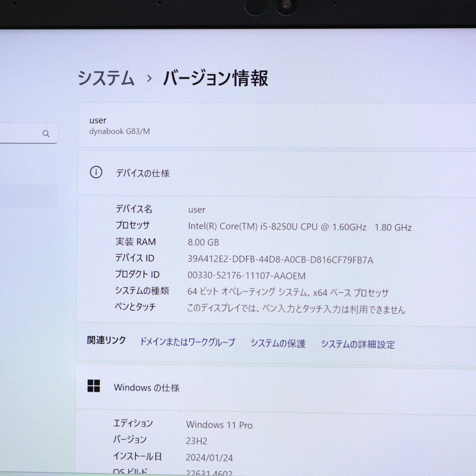Click the 実装 RAM label

tap(136, 242)
